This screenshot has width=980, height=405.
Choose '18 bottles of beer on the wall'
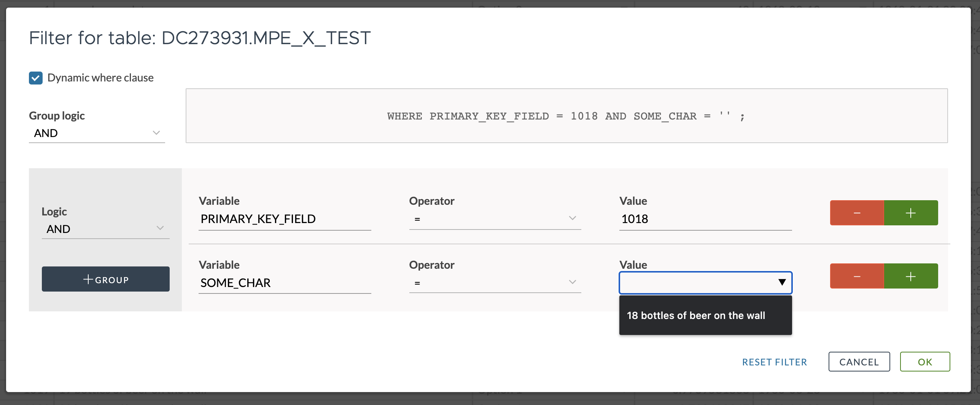[696, 316]
